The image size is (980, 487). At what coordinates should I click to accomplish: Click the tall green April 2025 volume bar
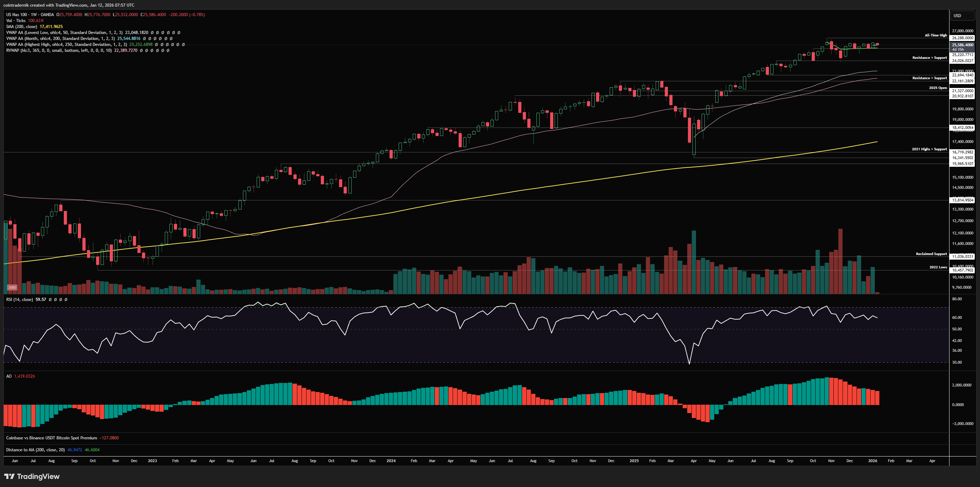pyautogui.click(x=694, y=262)
